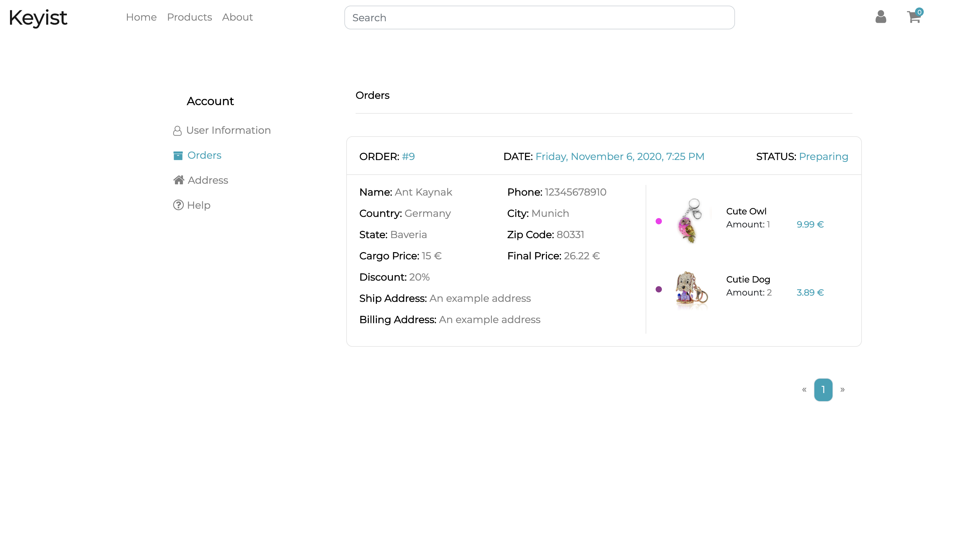Click the Keyist logo
The image size is (980, 548).
tap(38, 17)
